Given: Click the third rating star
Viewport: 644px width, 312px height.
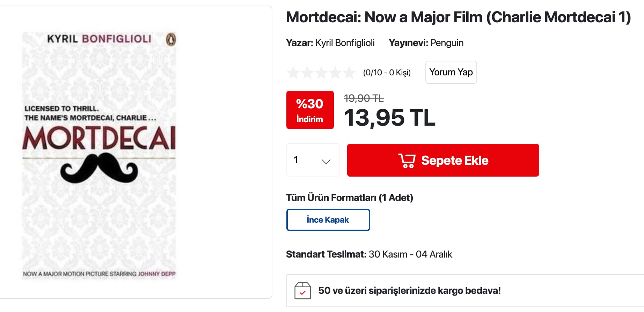Looking at the screenshot, I should pyautogui.click(x=321, y=73).
